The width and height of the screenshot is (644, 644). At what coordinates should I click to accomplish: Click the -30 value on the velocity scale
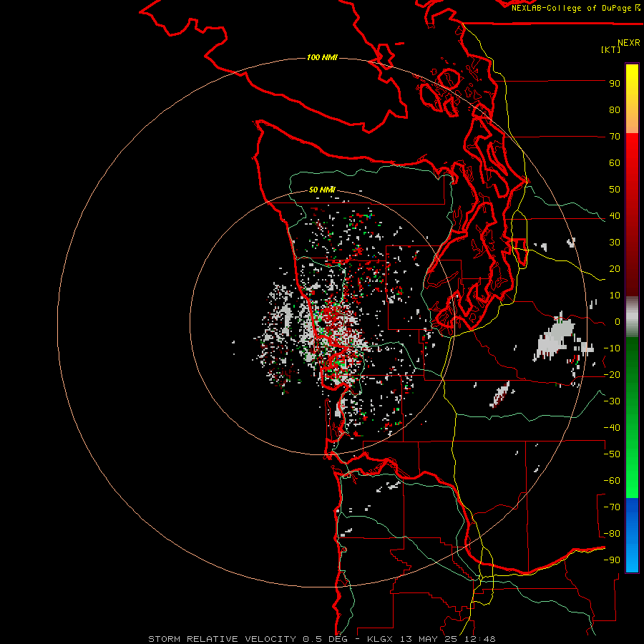tap(612, 401)
